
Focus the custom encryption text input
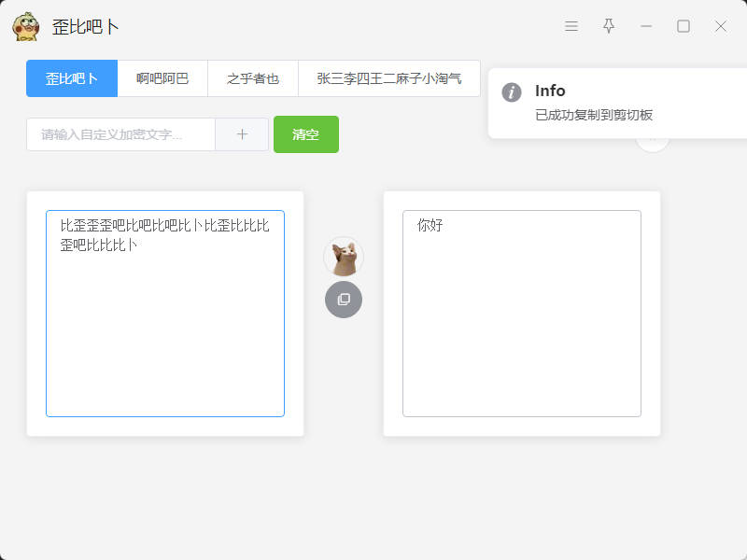click(x=121, y=134)
